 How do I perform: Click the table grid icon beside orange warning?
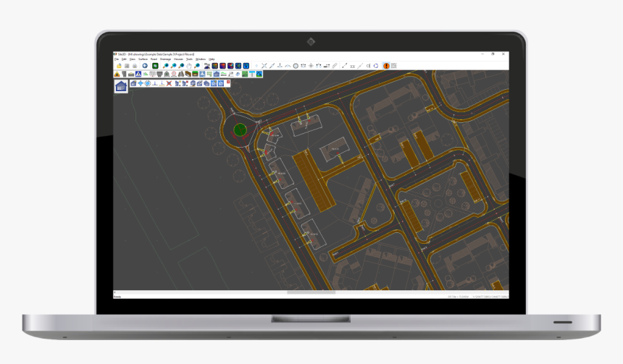pyautogui.click(x=394, y=66)
